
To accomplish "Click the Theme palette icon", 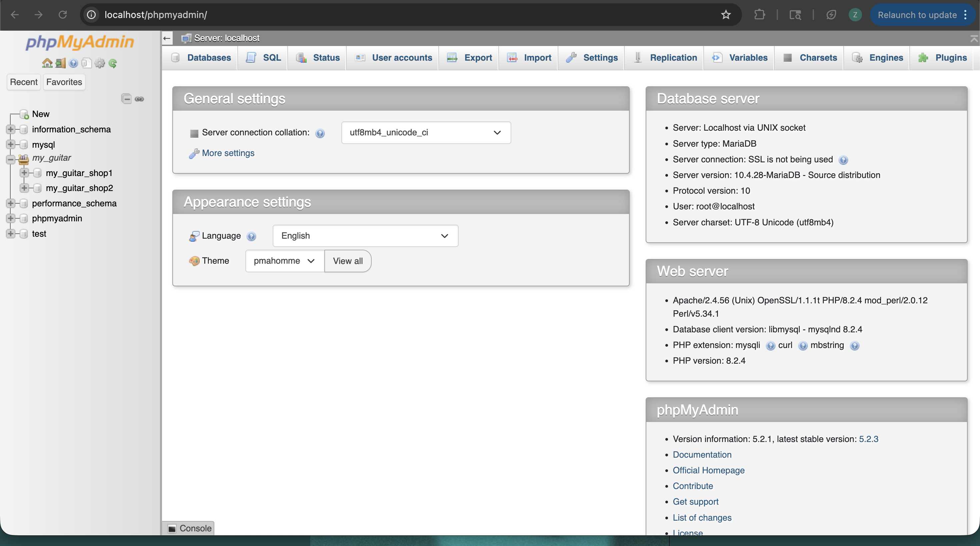I will pyautogui.click(x=194, y=261).
